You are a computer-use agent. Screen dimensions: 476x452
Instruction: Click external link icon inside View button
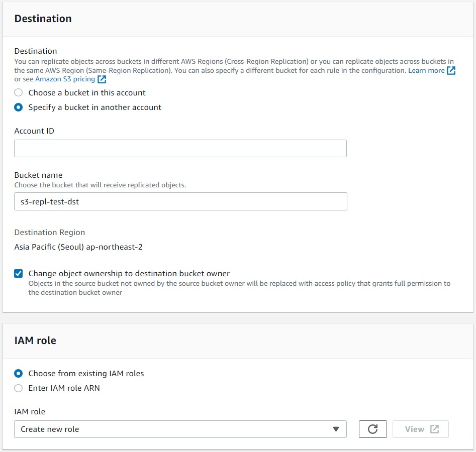point(435,429)
